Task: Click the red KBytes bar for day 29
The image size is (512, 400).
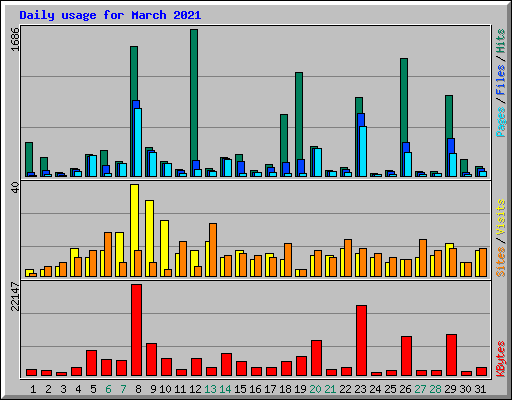Action: click(x=451, y=355)
